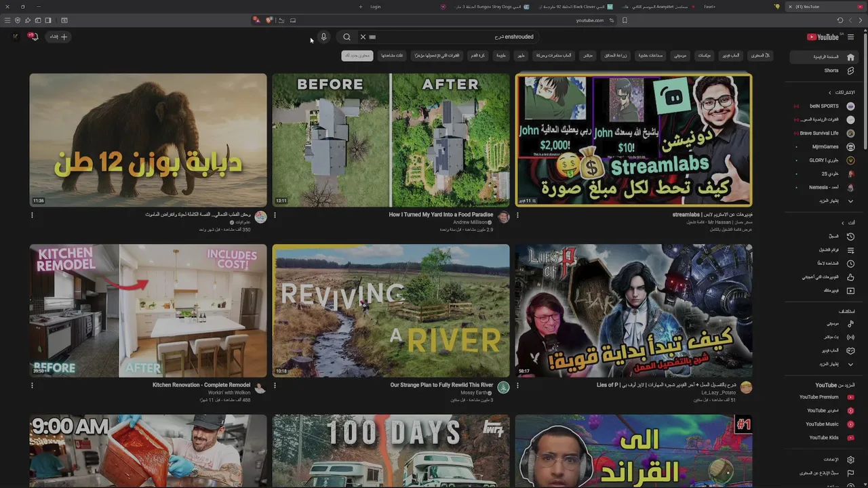
Task: Clear the search box with the X
Action: click(x=363, y=37)
